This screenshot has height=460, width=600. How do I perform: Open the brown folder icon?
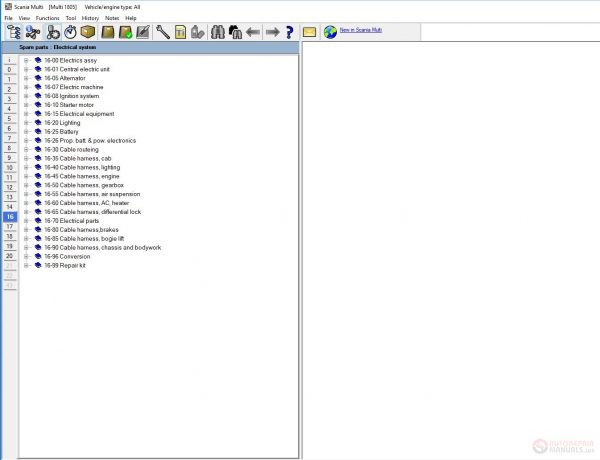[108, 32]
